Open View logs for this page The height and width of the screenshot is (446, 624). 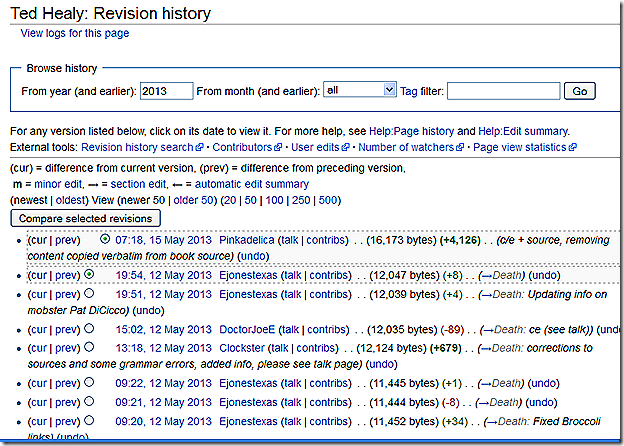click(75, 33)
